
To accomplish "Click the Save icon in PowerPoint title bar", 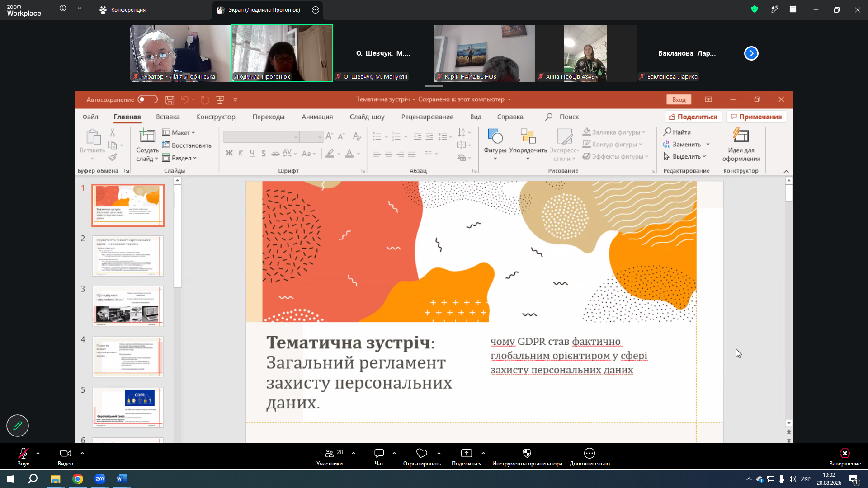I will (170, 100).
